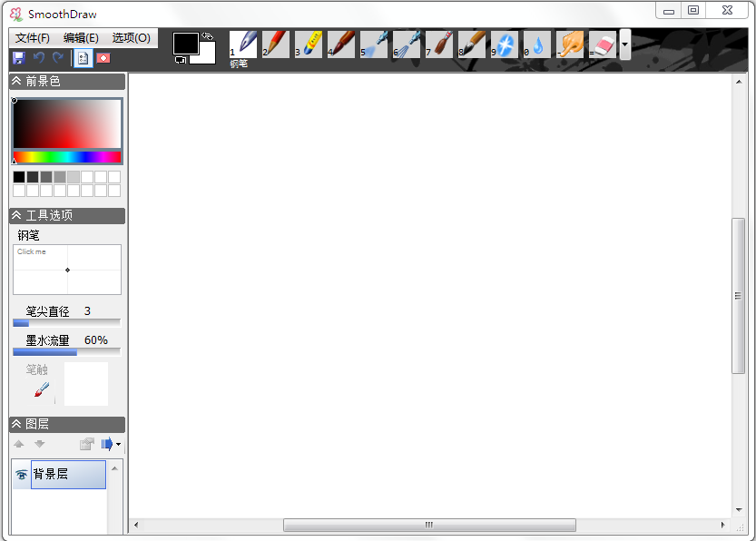
Task: Click the horizontal scrollbar right arrow
Action: tap(722, 525)
